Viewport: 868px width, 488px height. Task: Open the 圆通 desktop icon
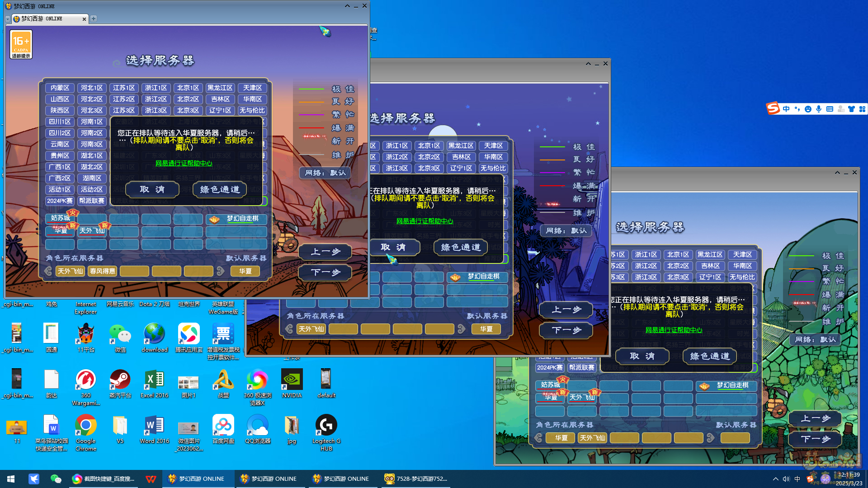51,338
